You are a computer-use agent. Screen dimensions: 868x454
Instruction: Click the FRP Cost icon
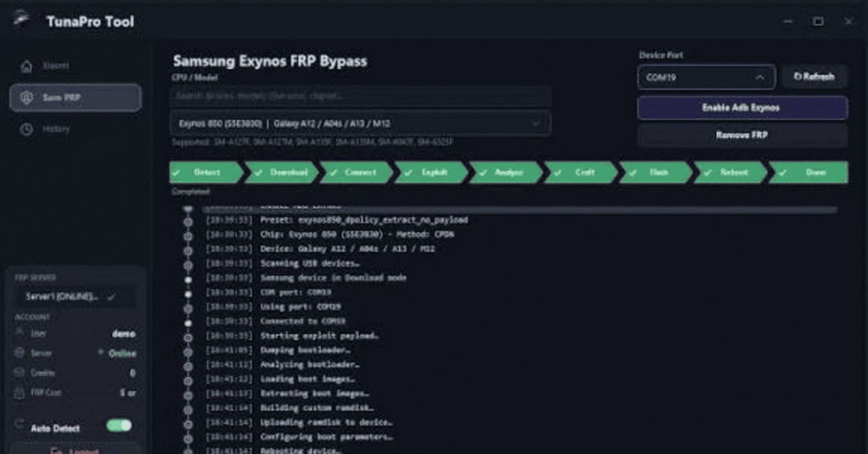click(19, 393)
